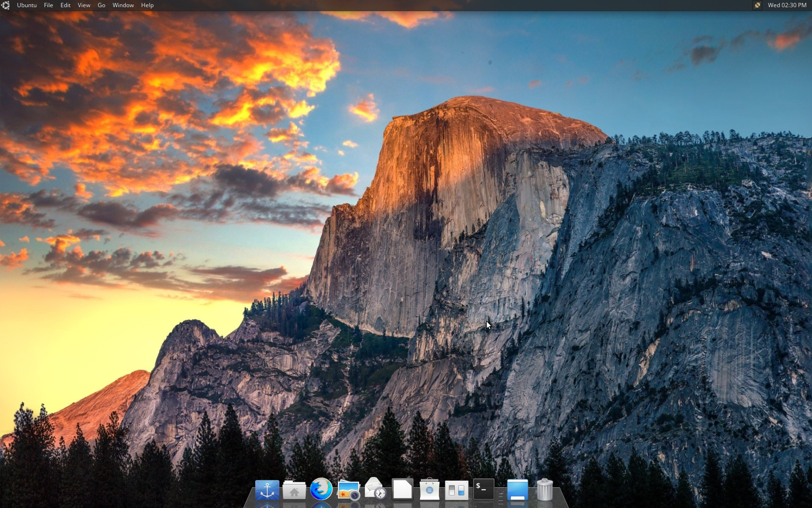Screen dimensions: 812x508
Task: Launch the Firefox browser from the dock
Action: (321, 490)
